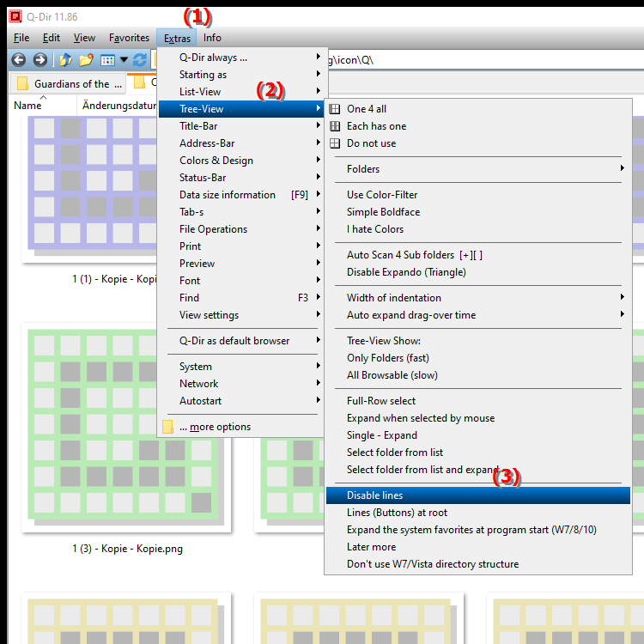Toggle Simple Boldface option
644x644 pixels.
(478, 212)
